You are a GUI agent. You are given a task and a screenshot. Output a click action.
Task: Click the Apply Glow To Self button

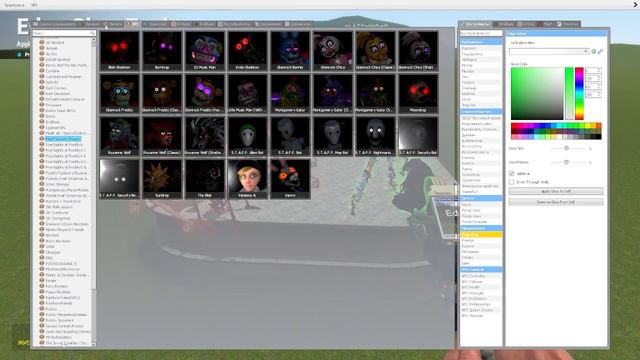point(556,191)
